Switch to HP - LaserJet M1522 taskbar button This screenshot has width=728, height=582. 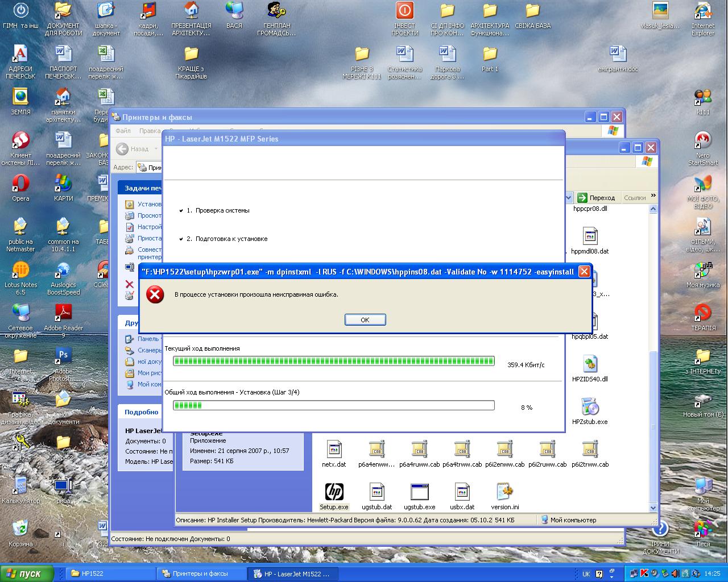point(293,573)
